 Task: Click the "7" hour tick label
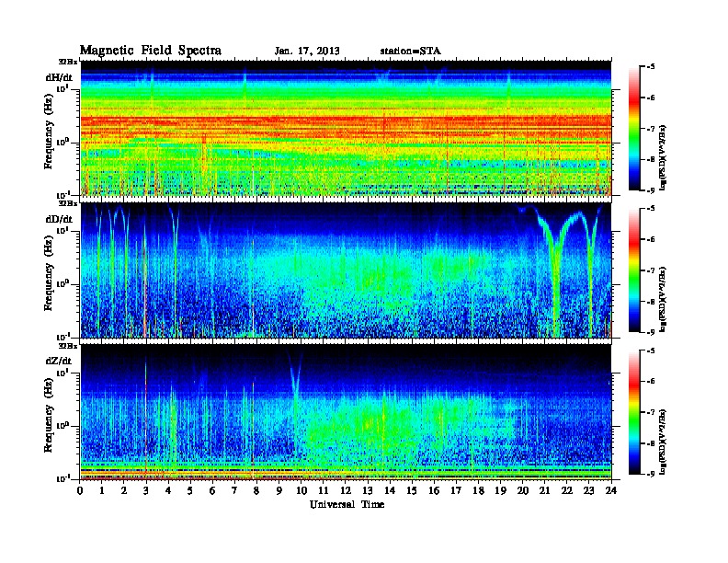(x=234, y=490)
